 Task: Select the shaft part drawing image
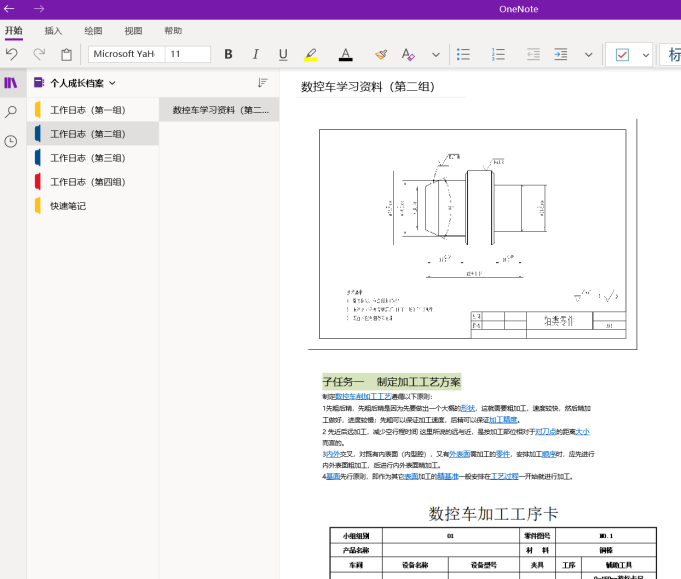pyautogui.click(x=473, y=234)
